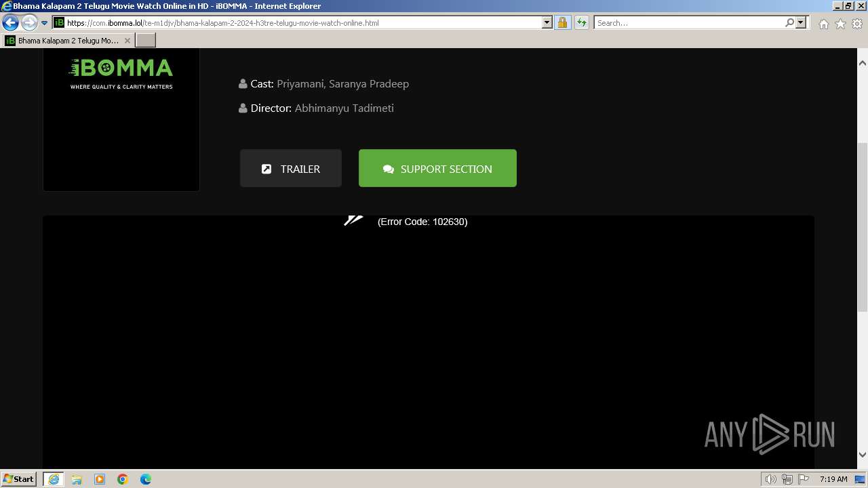Image resolution: width=868 pixels, height=488 pixels.
Task: Click the Error Code: 102630 message
Action: [x=422, y=222]
